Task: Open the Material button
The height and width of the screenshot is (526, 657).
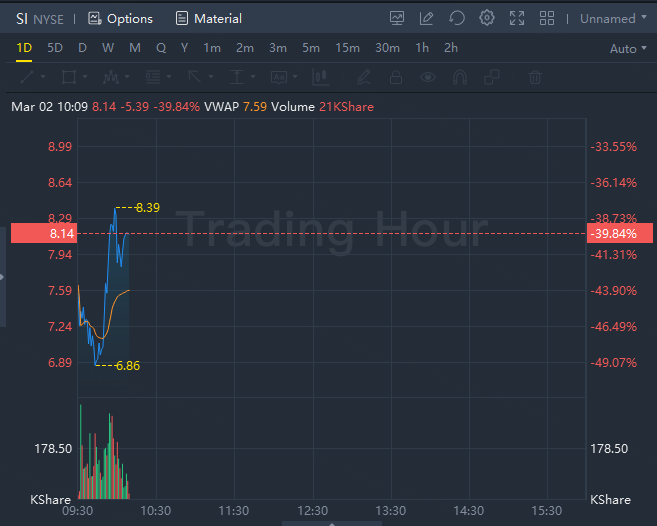Action: click(208, 18)
